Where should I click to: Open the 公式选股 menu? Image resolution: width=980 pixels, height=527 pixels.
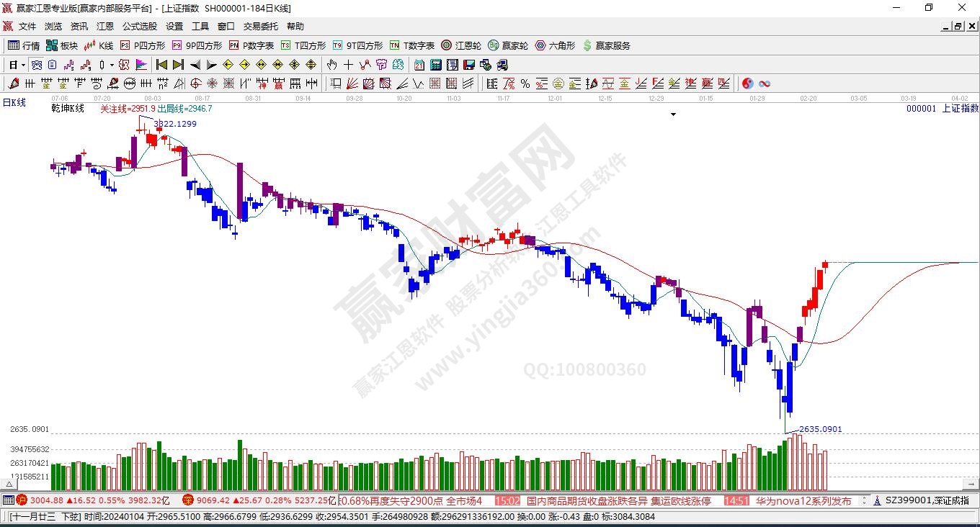[x=139, y=26]
